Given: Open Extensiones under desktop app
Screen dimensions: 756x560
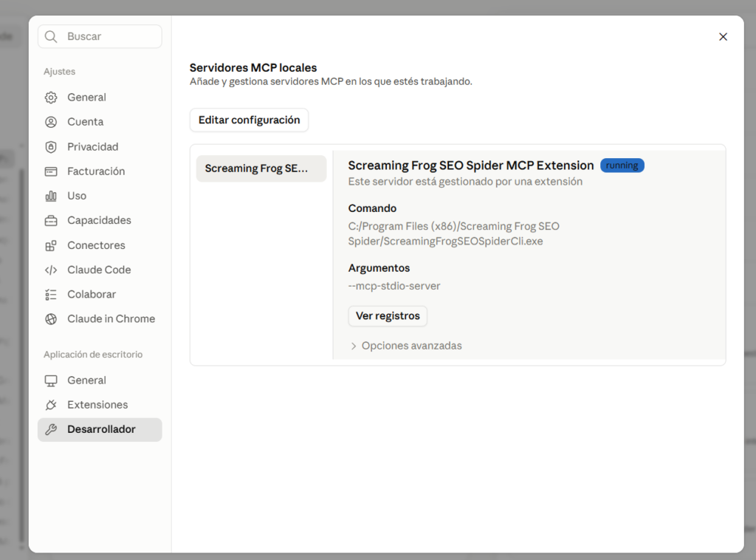Looking at the screenshot, I should (x=100, y=405).
